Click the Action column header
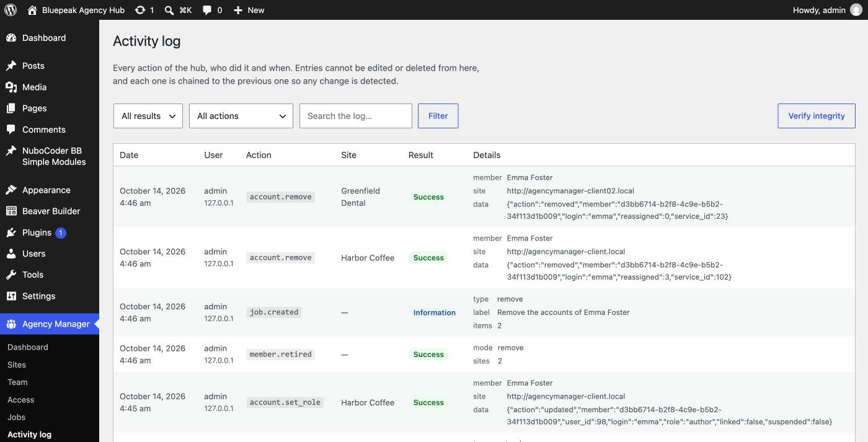This screenshot has width=868, height=442. 259,155
